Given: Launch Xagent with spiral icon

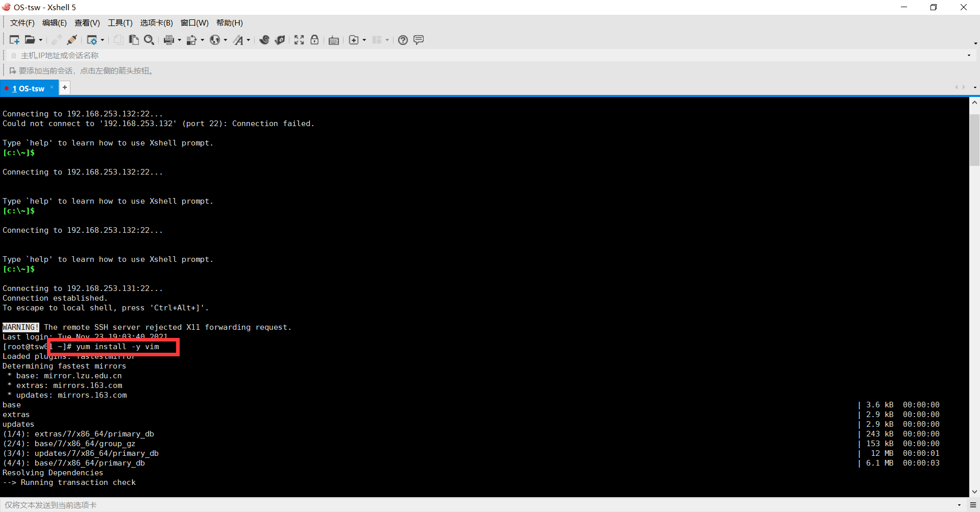Looking at the screenshot, I should click(280, 40).
